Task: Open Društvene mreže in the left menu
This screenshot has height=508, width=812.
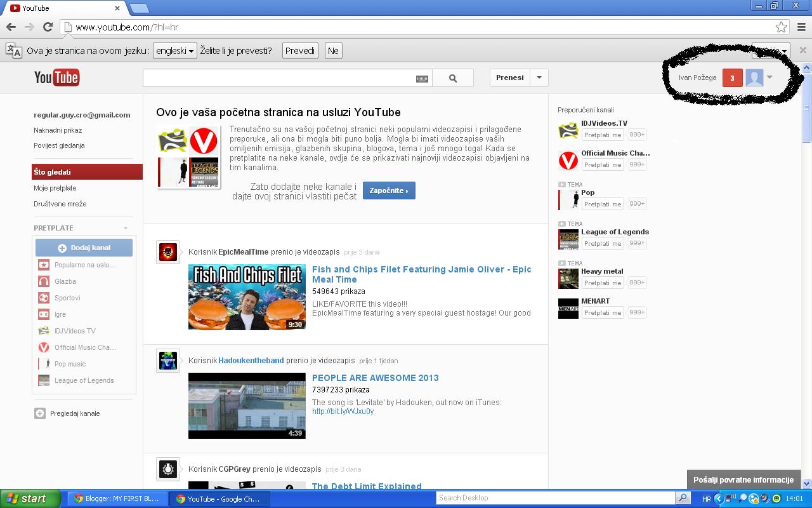Action: click(x=60, y=204)
